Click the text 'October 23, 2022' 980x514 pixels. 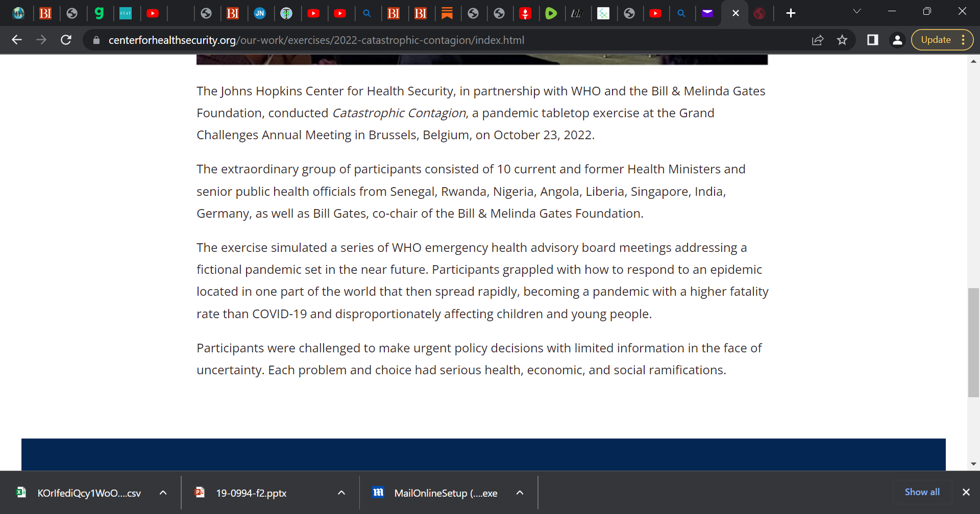click(x=543, y=135)
